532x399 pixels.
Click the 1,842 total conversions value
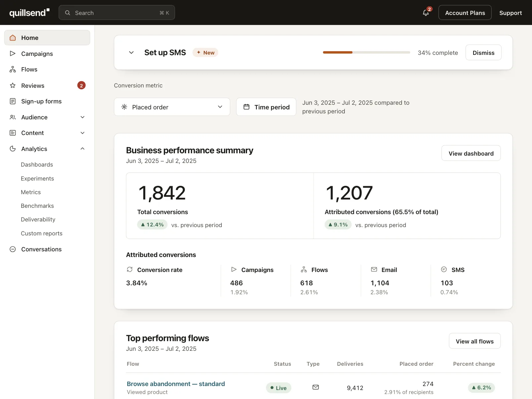pos(162,193)
